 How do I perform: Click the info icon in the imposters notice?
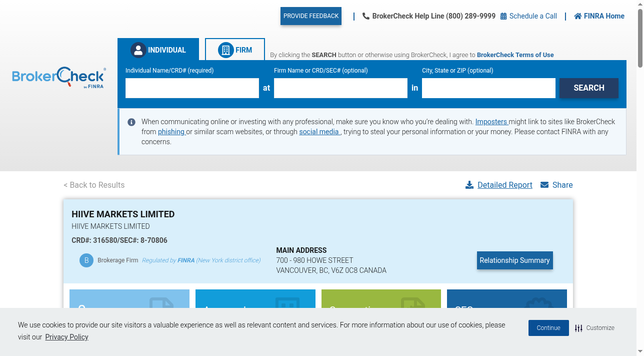click(x=131, y=122)
